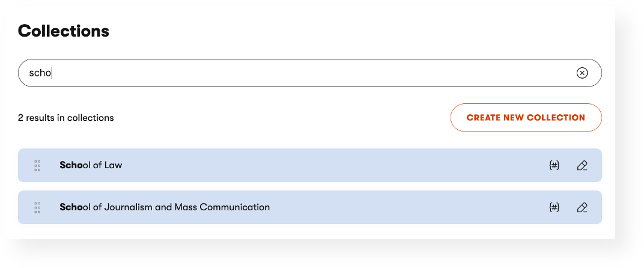Click the word 'Law' in the first result
This screenshot has height=268, width=644.
[113, 165]
